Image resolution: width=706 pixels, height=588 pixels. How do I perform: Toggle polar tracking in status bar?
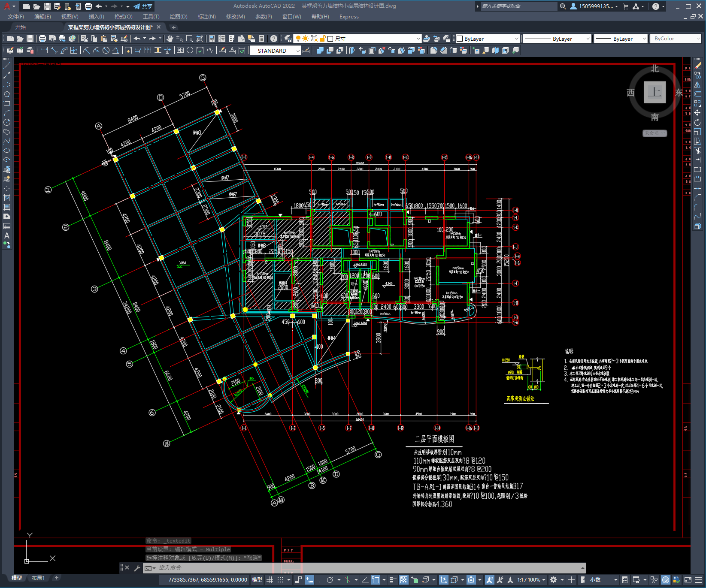click(330, 580)
